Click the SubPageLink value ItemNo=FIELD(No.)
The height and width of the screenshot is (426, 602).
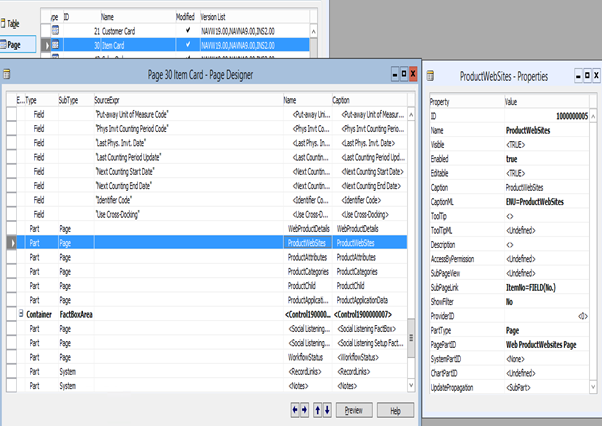coord(546,287)
